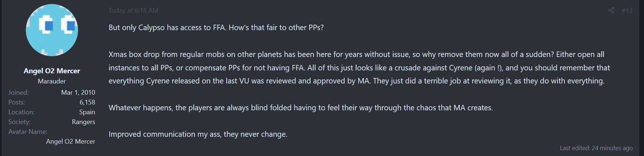Click the line 'Improved communication my ass'

198,134
